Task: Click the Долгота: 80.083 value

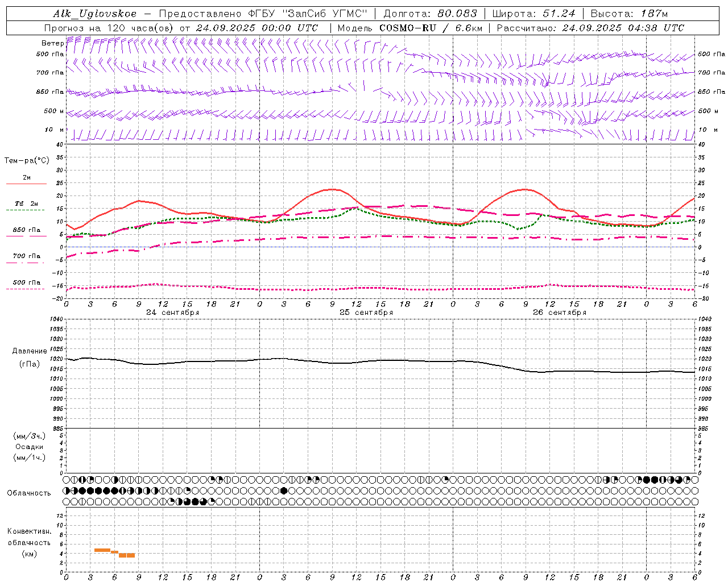Action: (x=431, y=14)
